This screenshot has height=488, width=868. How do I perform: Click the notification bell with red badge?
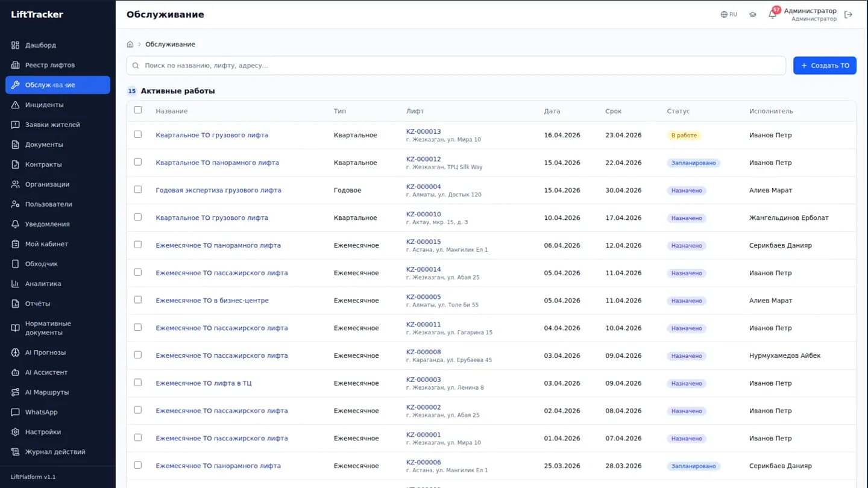(773, 13)
